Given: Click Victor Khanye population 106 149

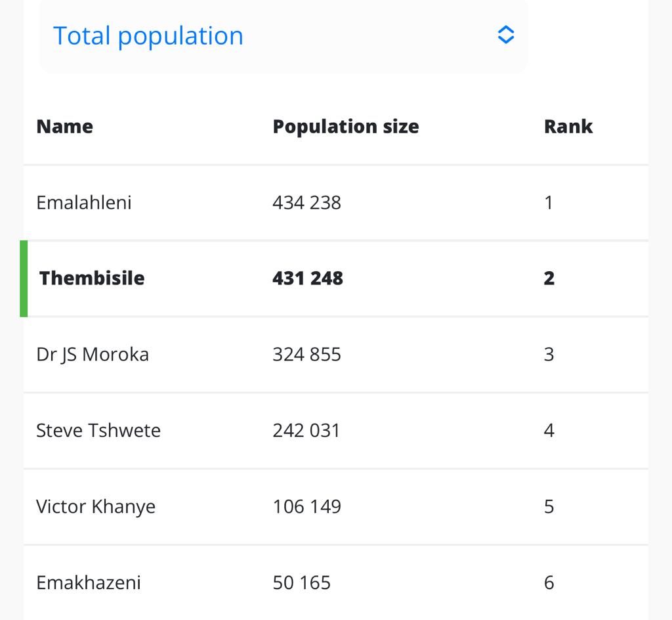Looking at the screenshot, I should click(x=306, y=506).
